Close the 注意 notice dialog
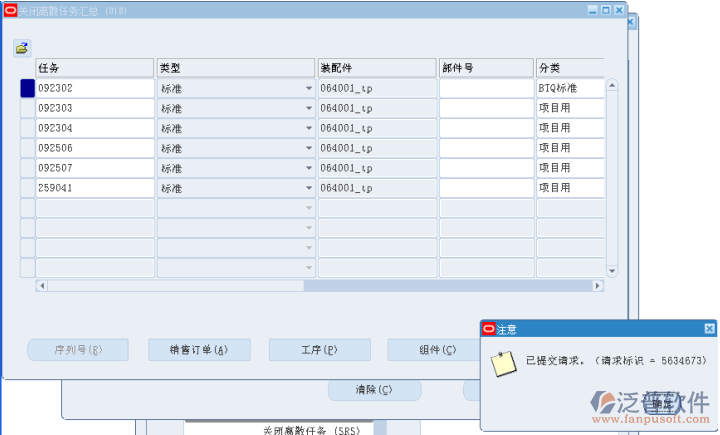This screenshot has height=435, width=720. [x=709, y=328]
